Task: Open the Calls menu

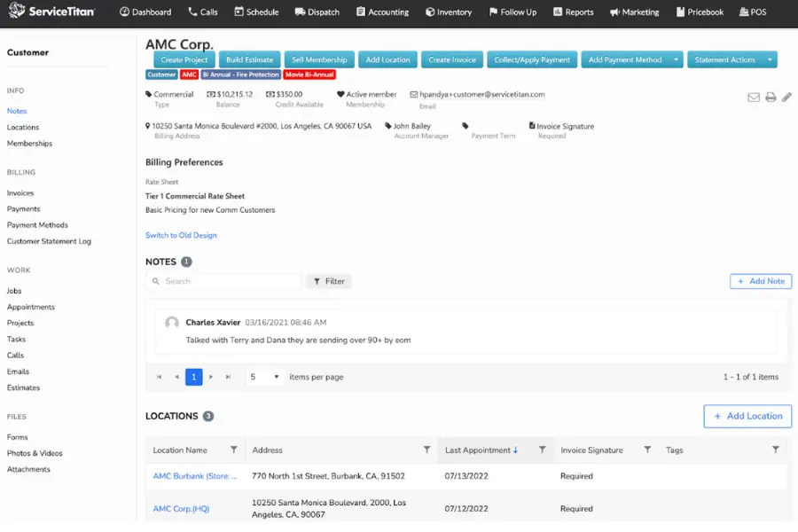Action: (x=202, y=12)
